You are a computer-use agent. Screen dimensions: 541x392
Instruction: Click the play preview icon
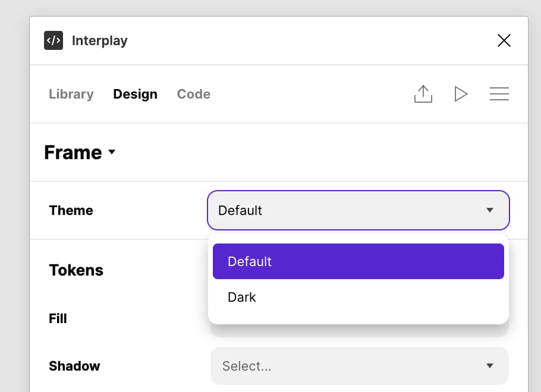(461, 94)
